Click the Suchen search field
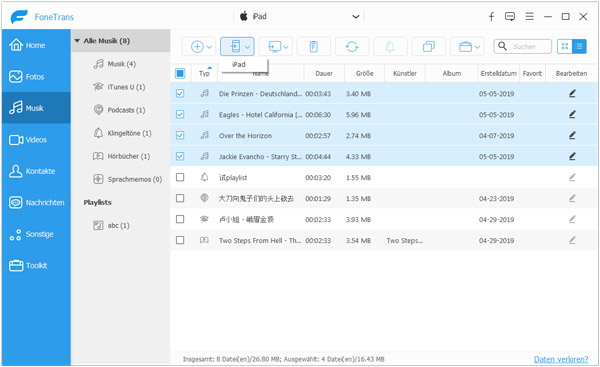 click(x=523, y=46)
